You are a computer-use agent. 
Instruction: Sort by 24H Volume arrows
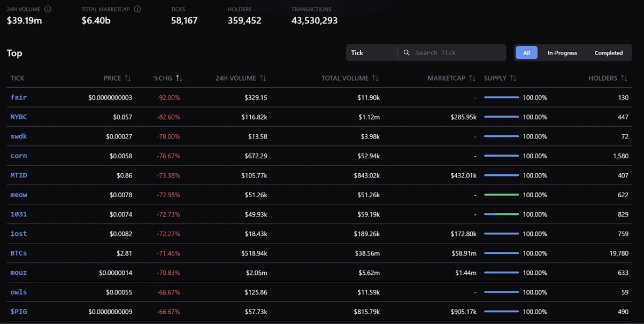pos(263,78)
